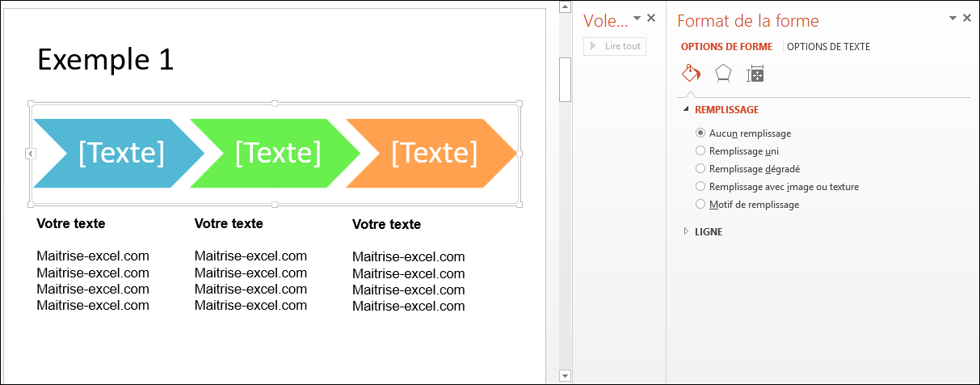Open the Fill & Line paint bucket tab
Viewport: 980px width, 385px height.
(691, 74)
